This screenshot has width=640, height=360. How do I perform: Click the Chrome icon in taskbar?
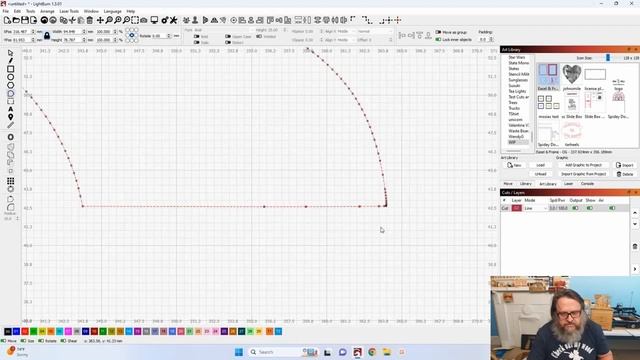tap(372, 352)
